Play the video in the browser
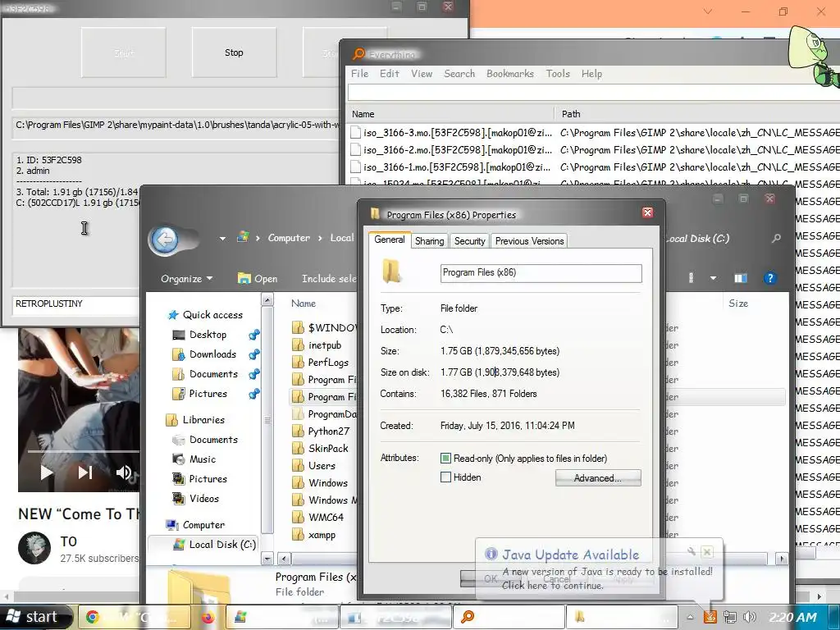The height and width of the screenshot is (630, 840). point(46,472)
